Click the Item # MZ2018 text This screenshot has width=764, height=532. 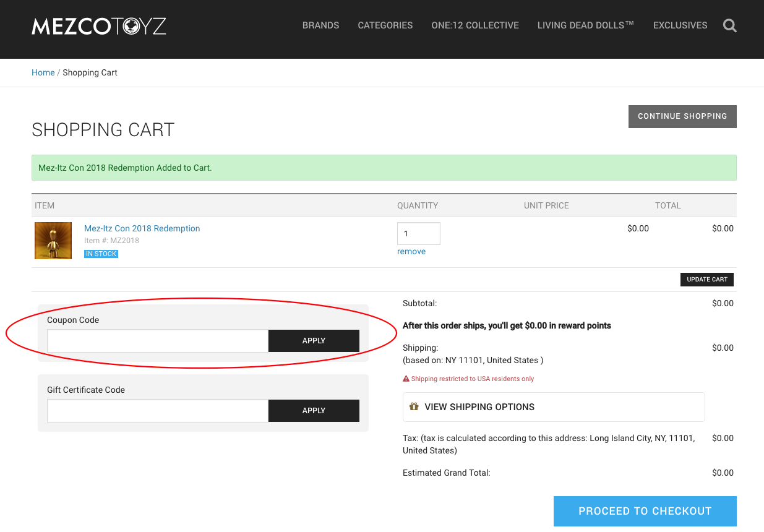pos(111,241)
